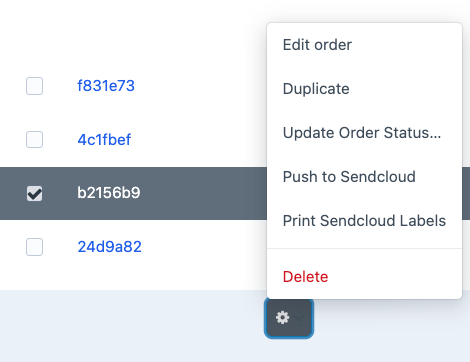Click the light blue footer bar area
This screenshot has height=362, width=470.
tap(133, 326)
